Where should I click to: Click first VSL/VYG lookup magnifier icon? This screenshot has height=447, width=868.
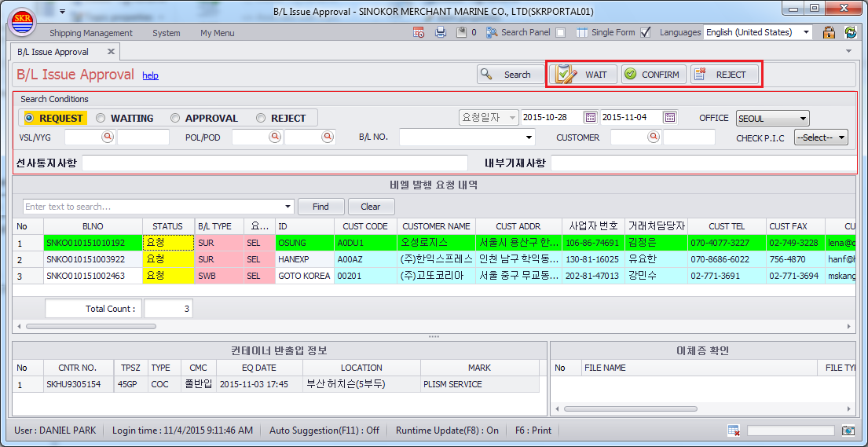coord(108,137)
